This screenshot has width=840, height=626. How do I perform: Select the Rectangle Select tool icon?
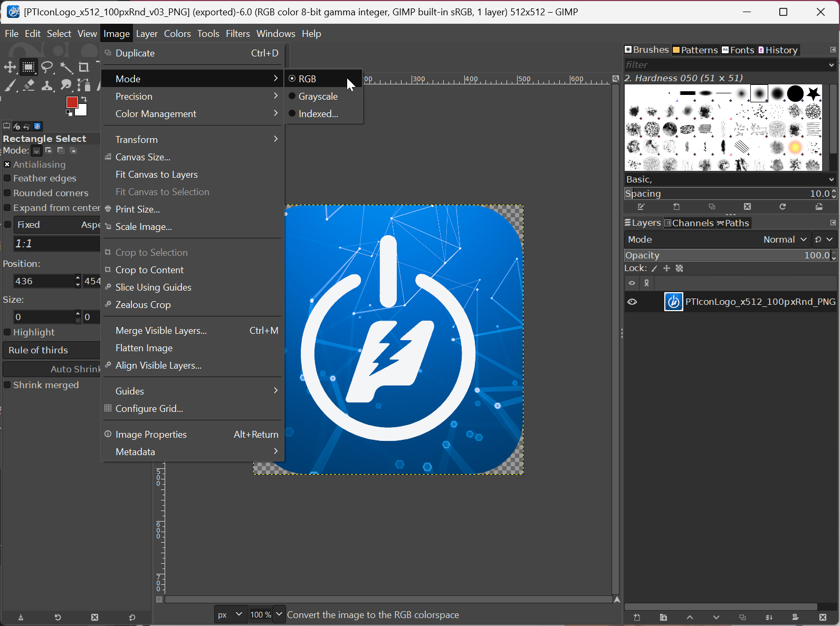tap(28, 67)
